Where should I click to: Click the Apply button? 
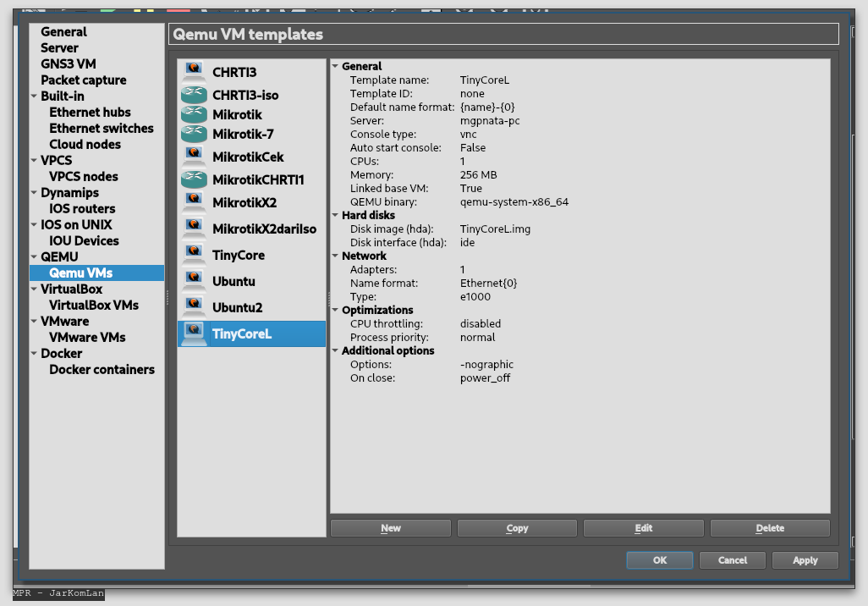805,560
